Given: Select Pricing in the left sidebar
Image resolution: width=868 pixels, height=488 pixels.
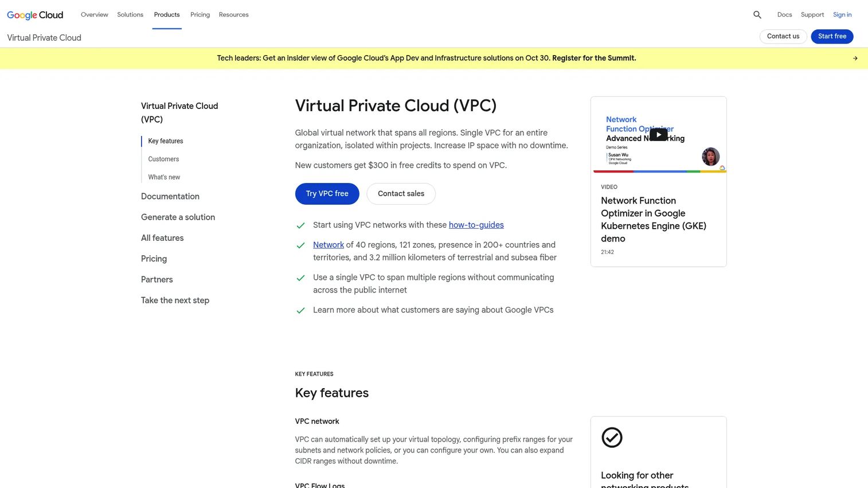Looking at the screenshot, I should (154, 259).
